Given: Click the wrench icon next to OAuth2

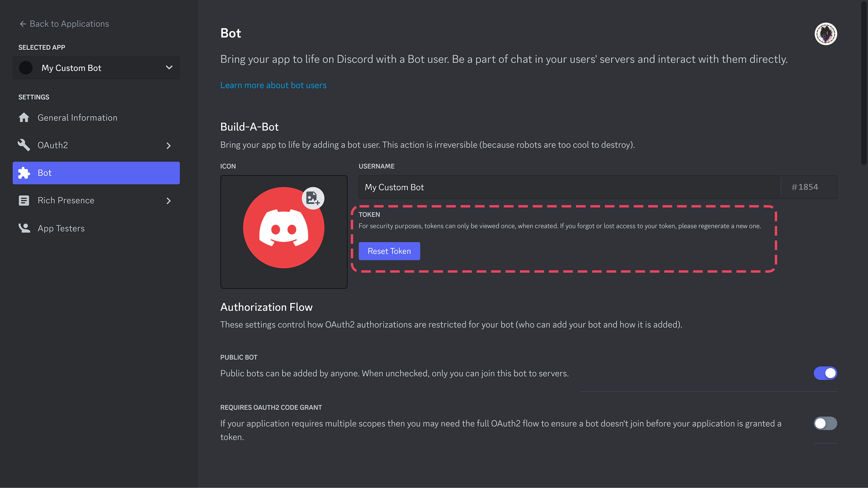Looking at the screenshot, I should tap(24, 145).
